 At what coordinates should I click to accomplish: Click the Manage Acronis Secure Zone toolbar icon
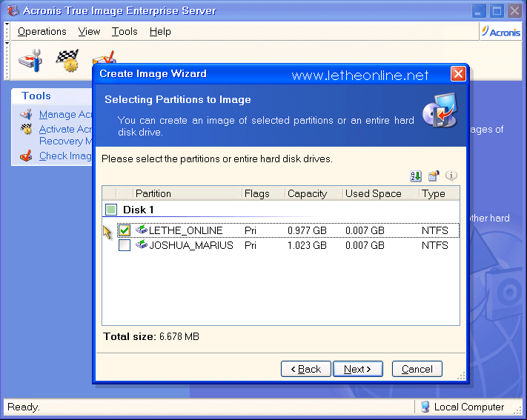pyautogui.click(x=30, y=61)
